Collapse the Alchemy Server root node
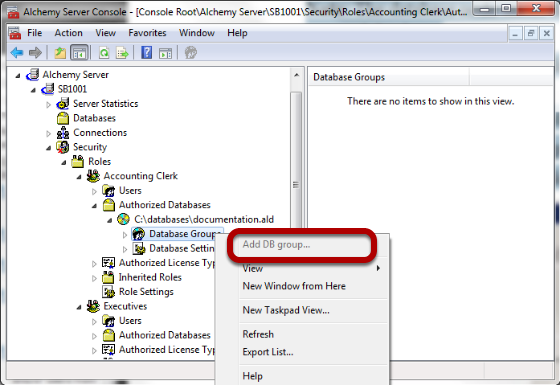The image size is (560, 385). (18, 75)
